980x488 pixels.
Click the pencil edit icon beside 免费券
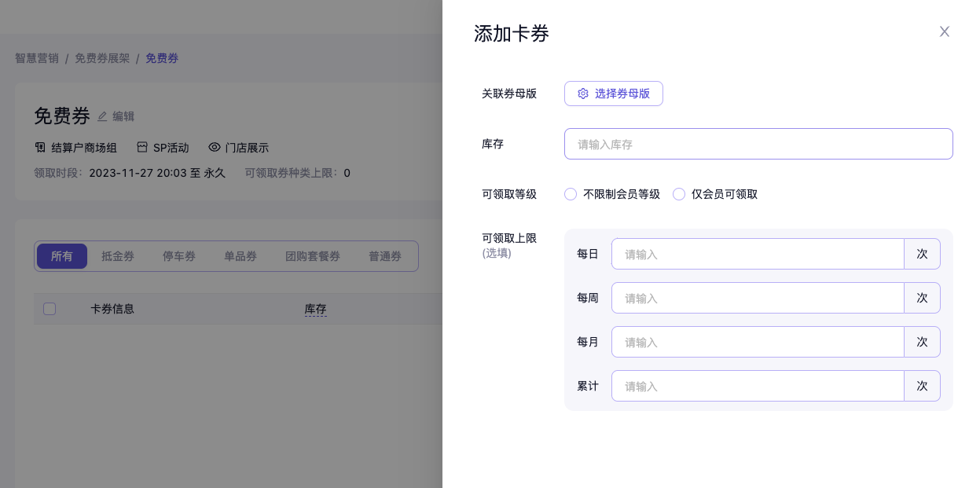[x=102, y=116]
